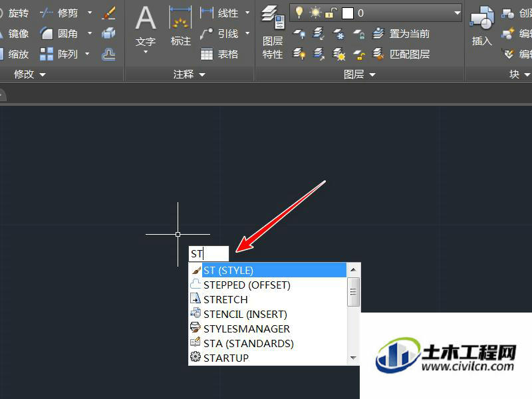Click the Layer Freeze icon in top row
Viewport: 532px width, 399px height.
[338, 34]
